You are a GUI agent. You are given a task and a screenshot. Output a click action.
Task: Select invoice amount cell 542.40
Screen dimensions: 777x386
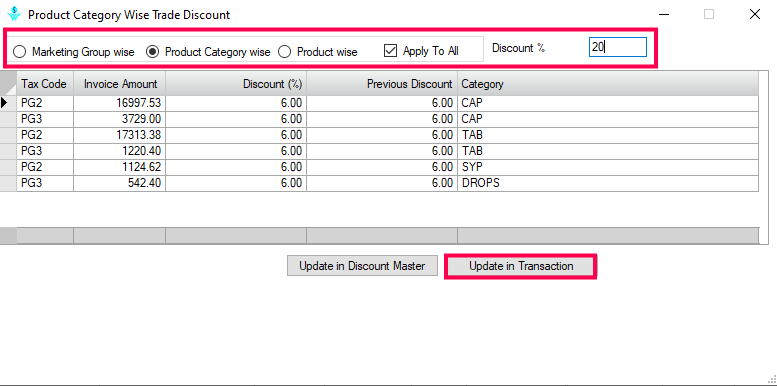(119, 183)
